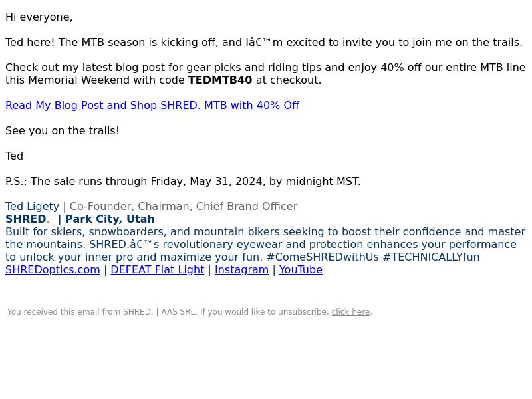Open the Read My Blog Post link

tap(152, 105)
